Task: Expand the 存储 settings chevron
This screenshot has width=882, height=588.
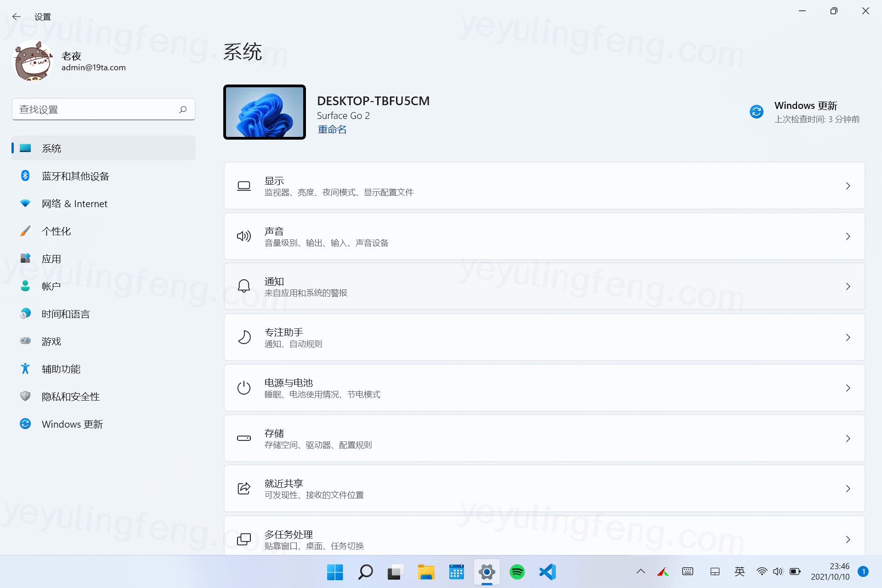Action: pos(848,439)
